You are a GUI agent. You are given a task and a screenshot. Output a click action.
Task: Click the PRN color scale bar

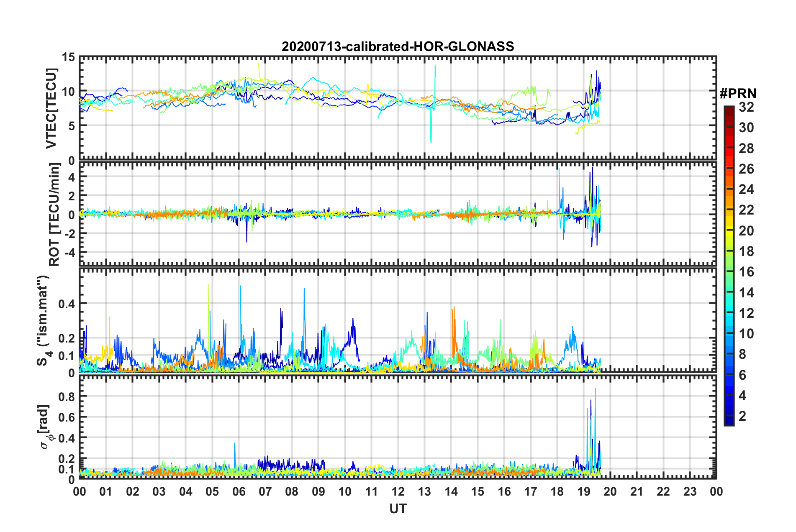(x=729, y=266)
